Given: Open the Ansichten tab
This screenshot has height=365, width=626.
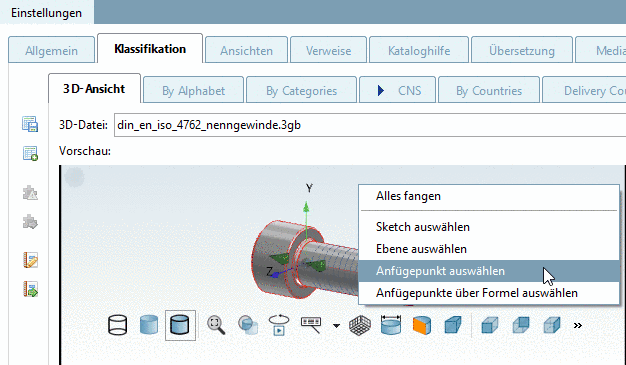Looking at the screenshot, I should click(246, 50).
